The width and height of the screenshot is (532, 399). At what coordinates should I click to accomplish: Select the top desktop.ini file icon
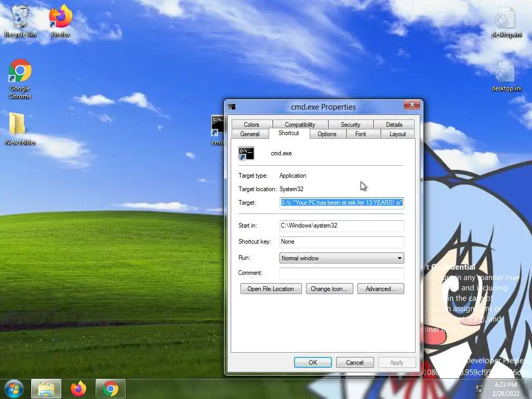506,22
